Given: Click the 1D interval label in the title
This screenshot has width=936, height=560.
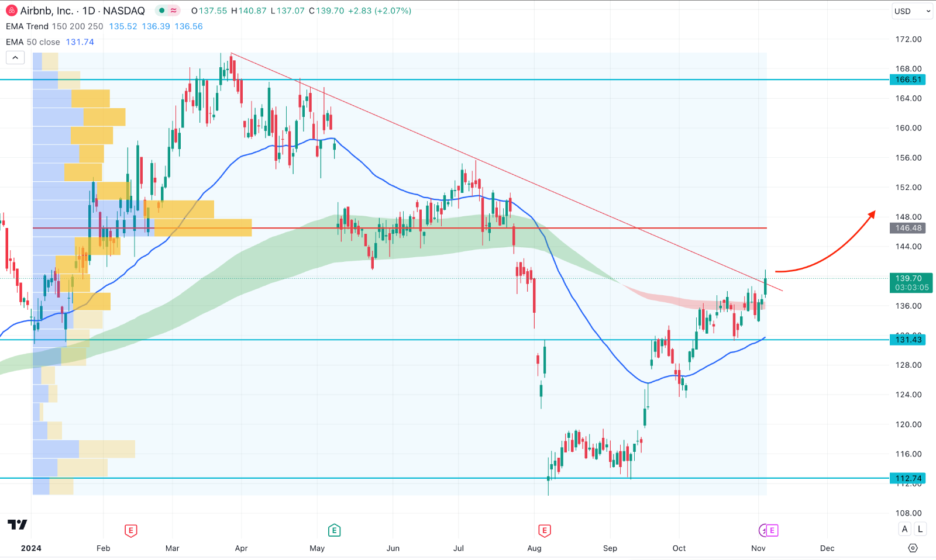Looking at the screenshot, I should click(88, 11).
